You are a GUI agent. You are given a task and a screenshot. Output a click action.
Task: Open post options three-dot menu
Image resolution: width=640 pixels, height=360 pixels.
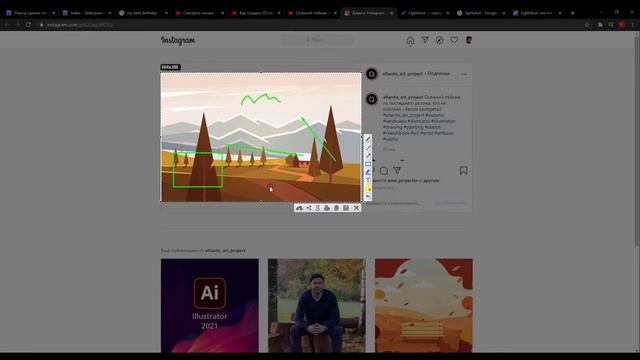pos(464,74)
